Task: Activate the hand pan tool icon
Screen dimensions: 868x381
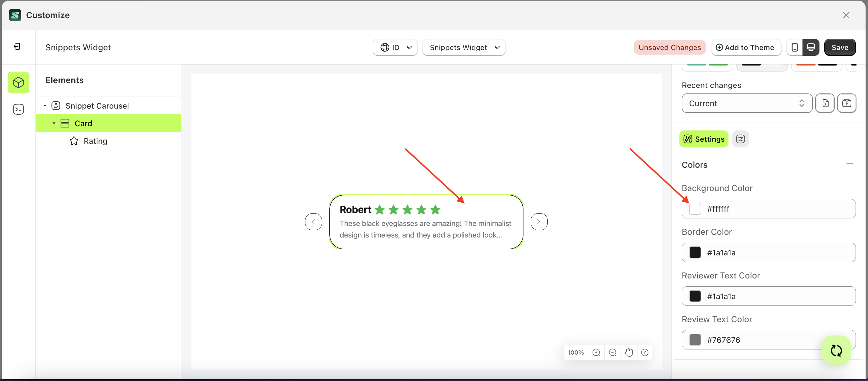Action: 629,352
